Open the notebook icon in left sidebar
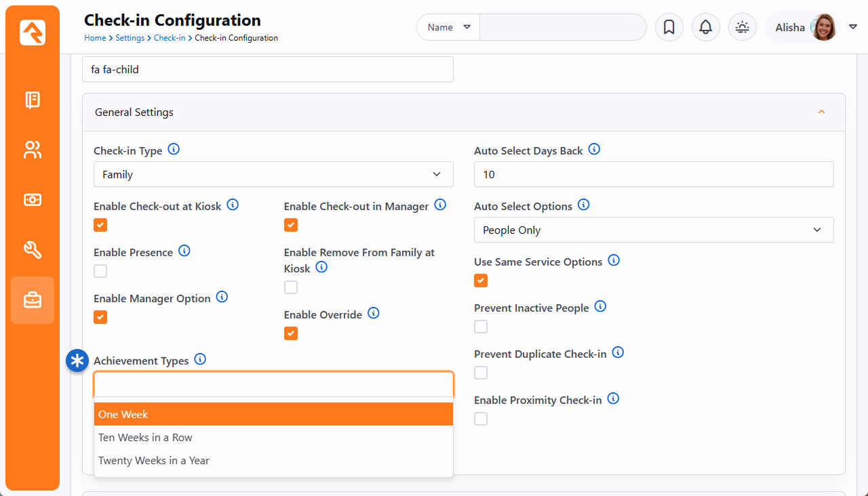 point(33,100)
